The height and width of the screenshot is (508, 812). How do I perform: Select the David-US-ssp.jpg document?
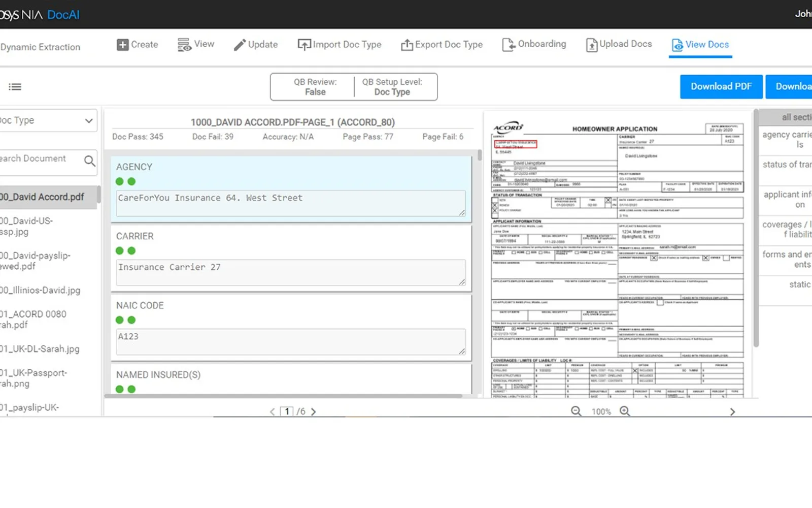(x=26, y=227)
